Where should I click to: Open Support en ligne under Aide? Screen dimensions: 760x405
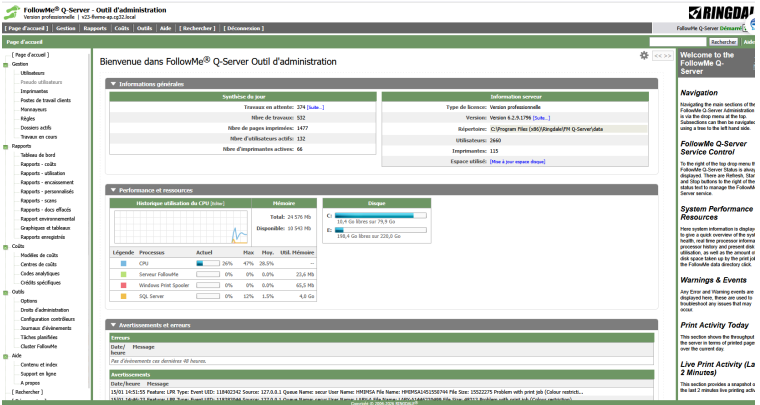pos(38,374)
